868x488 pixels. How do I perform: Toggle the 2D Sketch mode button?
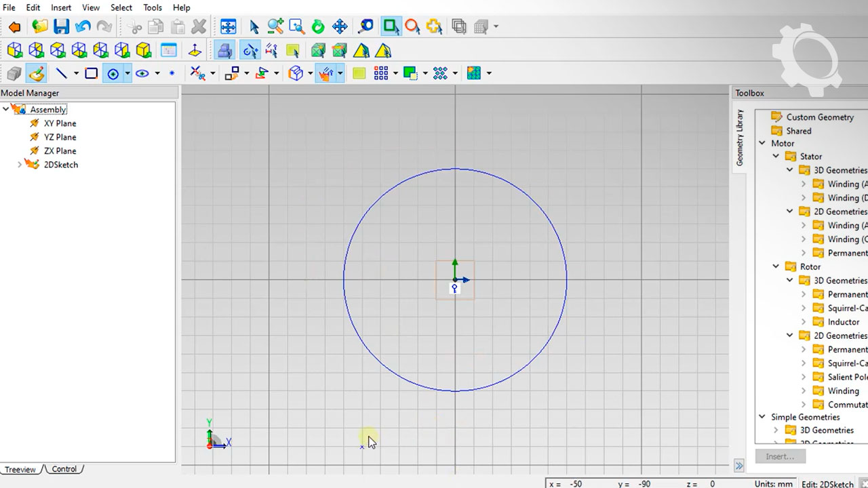coord(36,73)
